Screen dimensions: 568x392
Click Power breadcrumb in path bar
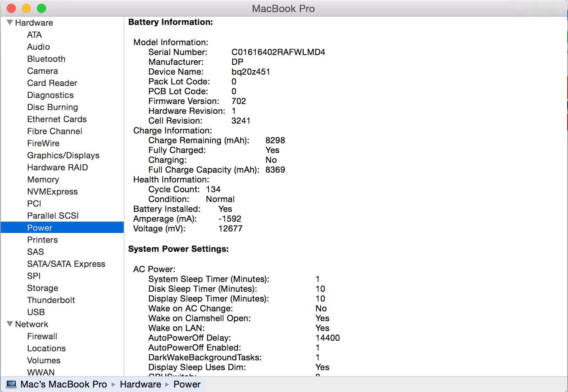[x=187, y=384]
